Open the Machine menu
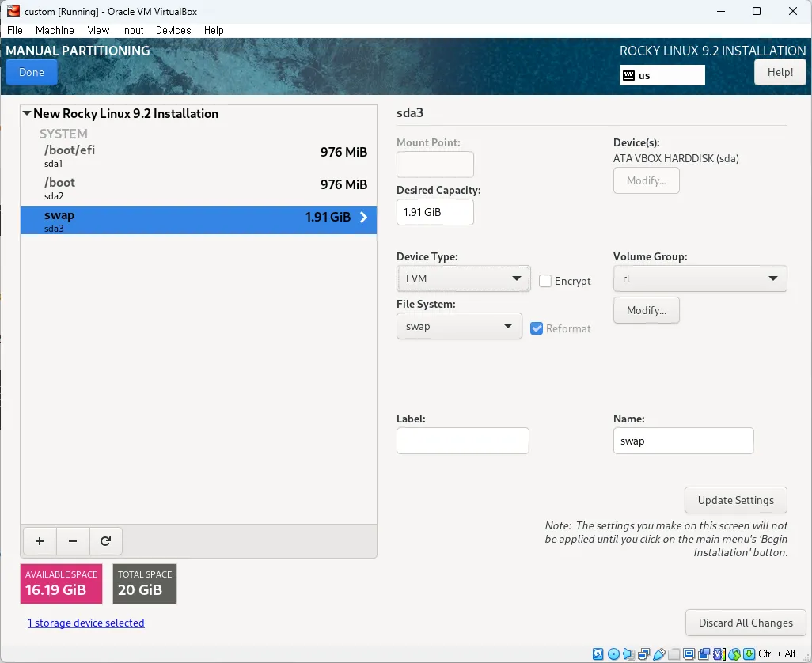The height and width of the screenshot is (663, 812). coord(55,30)
